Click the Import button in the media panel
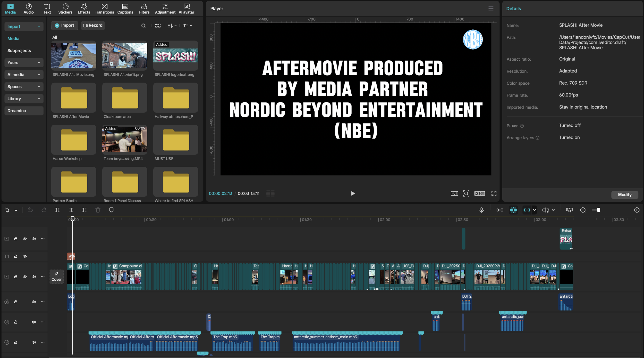The image size is (644, 358). click(x=65, y=26)
